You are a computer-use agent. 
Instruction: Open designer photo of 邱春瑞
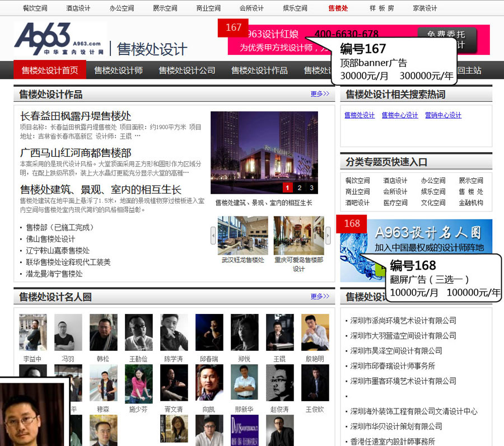209,332
